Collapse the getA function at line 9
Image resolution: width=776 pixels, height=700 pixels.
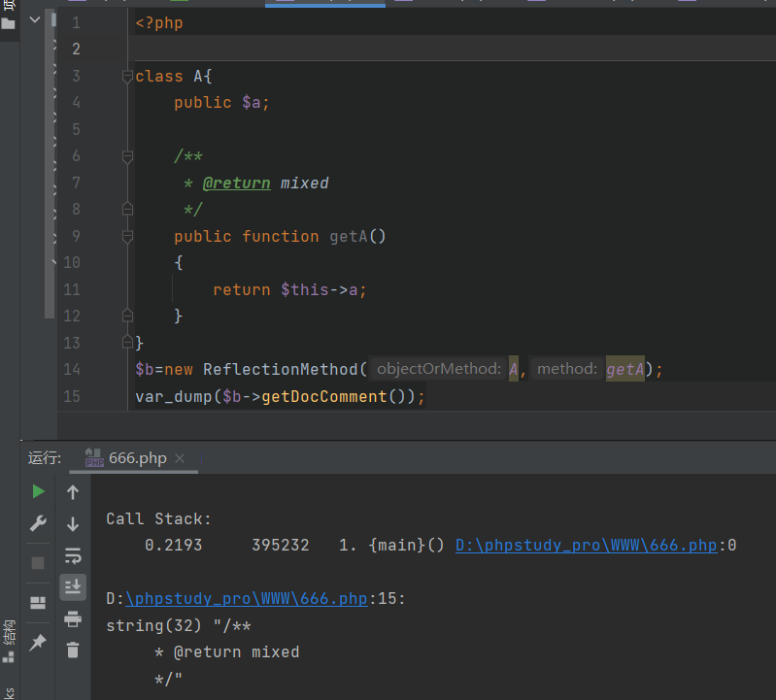[127, 236]
